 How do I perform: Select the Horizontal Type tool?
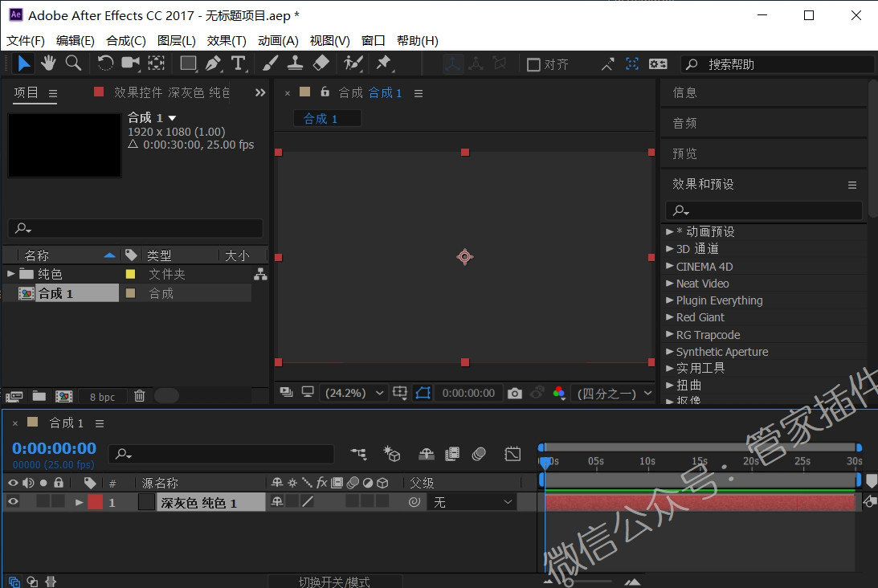pyautogui.click(x=239, y=63)
